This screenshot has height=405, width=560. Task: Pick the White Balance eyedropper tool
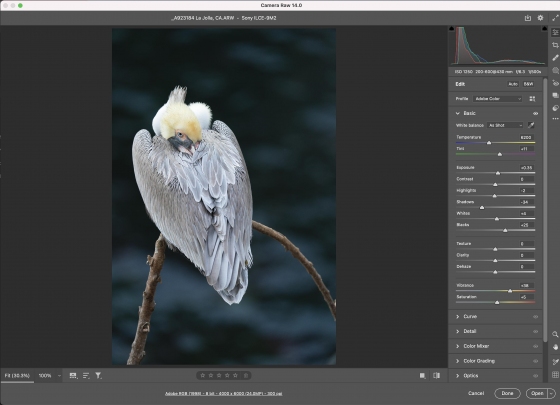tap(531, 125)
